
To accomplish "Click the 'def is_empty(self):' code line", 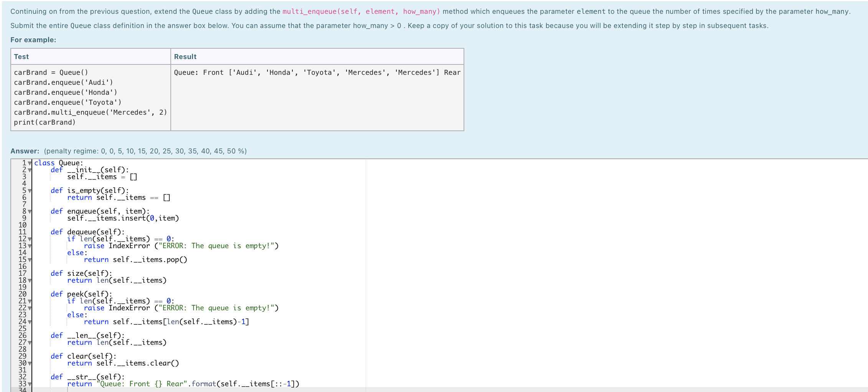I will [90, 191].
